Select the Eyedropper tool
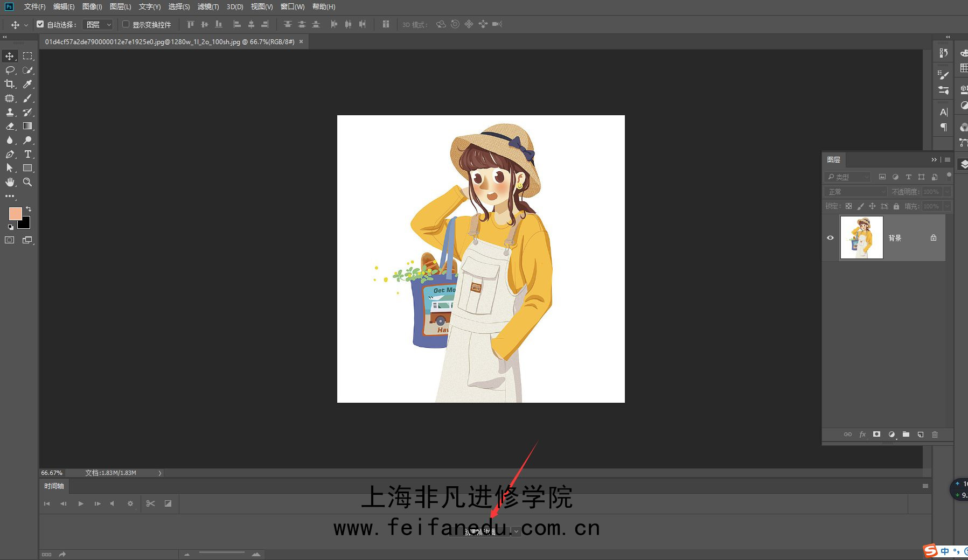 click(27, 84)
